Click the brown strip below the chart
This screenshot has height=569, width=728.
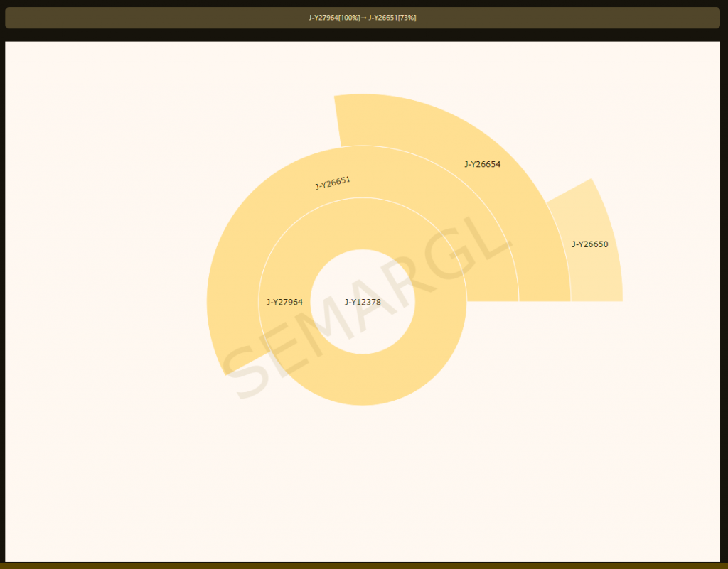[x=364, y=565]
